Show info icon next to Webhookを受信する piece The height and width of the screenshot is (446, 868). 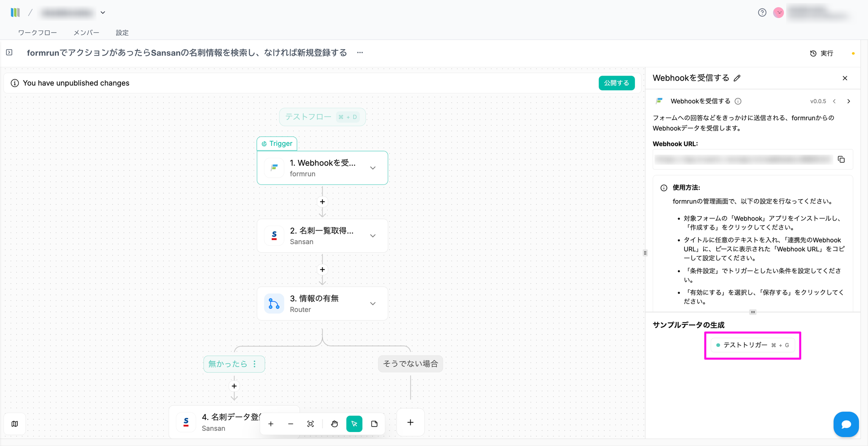click(738, 101)
